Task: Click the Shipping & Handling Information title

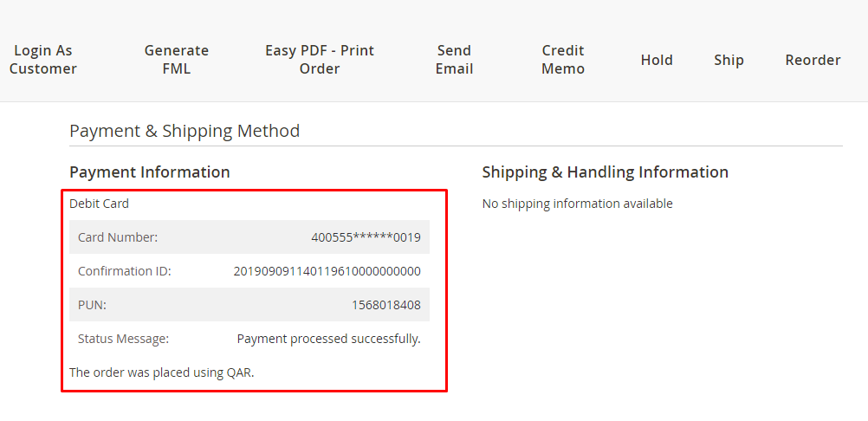Action: (x=605, y=172)
